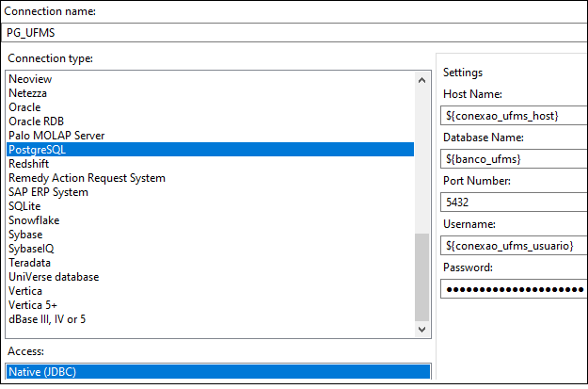Select the highlighted PostgreSQL connection type

(211, 150)
